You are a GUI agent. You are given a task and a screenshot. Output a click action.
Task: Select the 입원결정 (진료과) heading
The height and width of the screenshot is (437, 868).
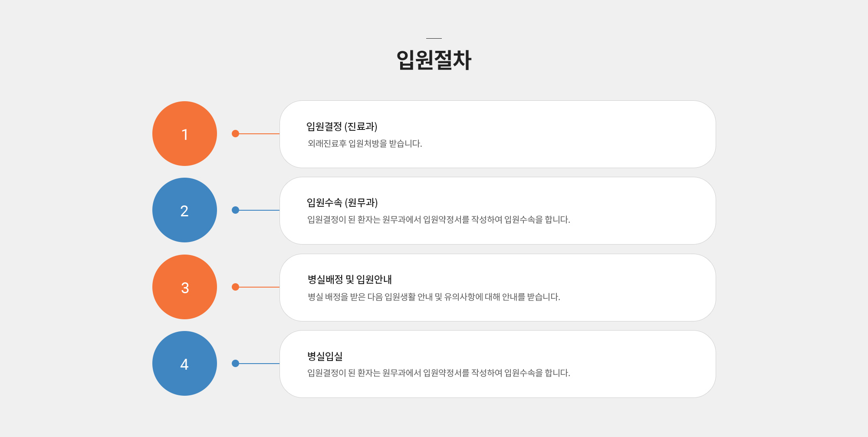pyautogui.click(x=342, y=126)
